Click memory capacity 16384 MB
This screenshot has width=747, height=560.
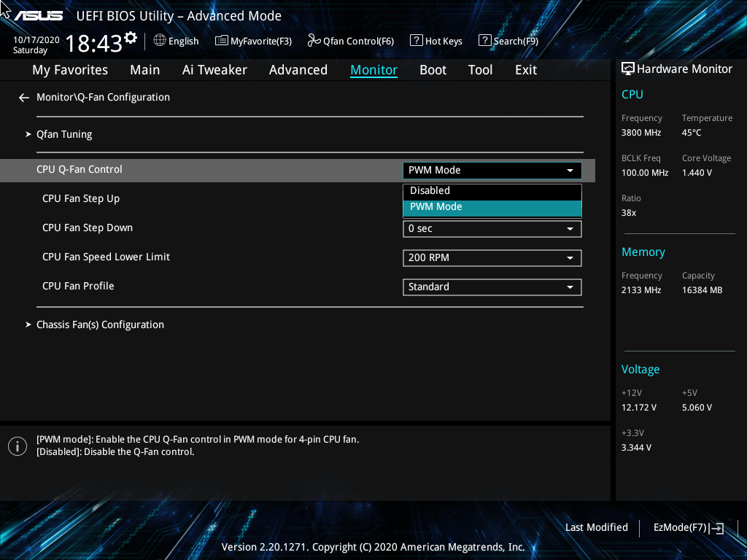[x=702, y=290]
